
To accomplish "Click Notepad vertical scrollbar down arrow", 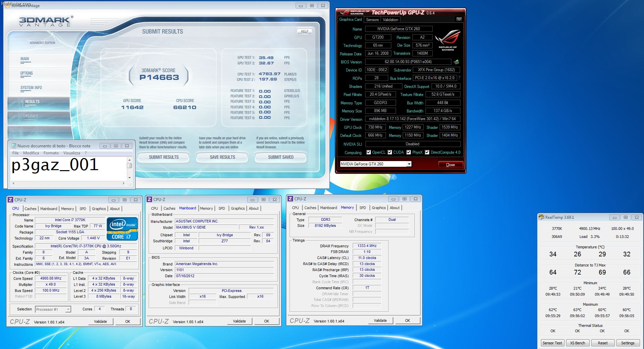I will (x=130, y=178).
